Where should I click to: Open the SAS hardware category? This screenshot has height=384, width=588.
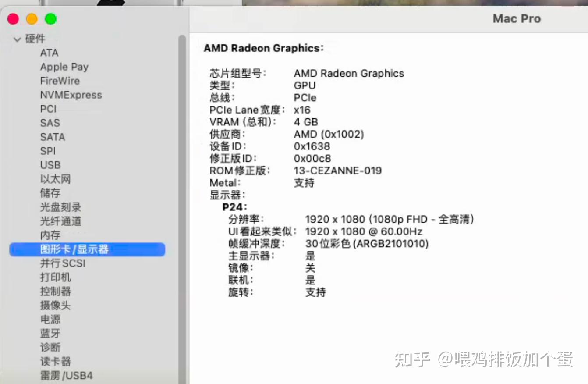tap(50, 123)
